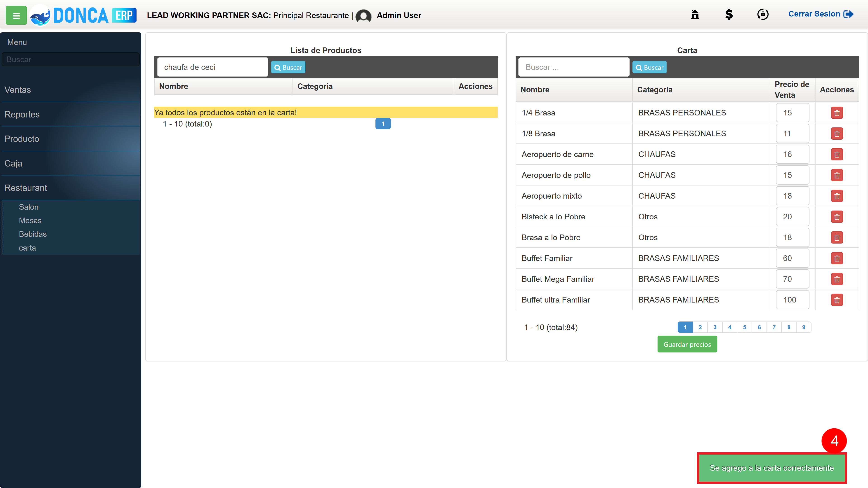Open Caja menu in sidebar
Screen dimensions: 868x488
(x=71, y=163)
